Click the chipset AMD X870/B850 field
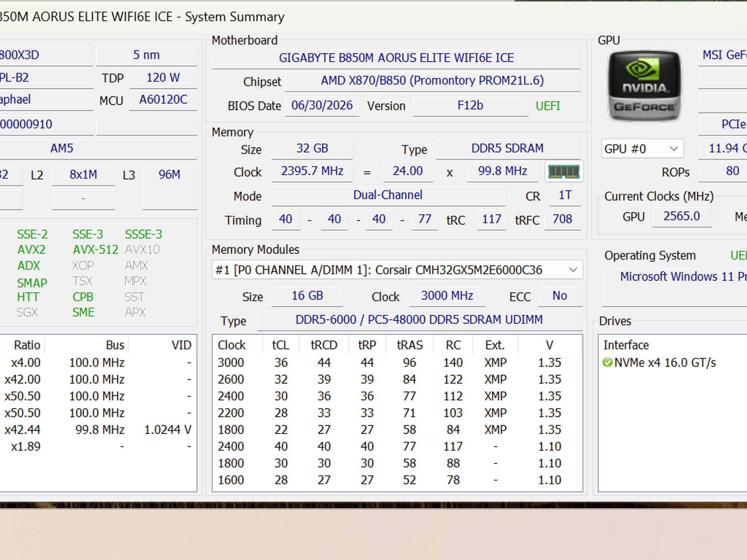Image resolution: width=747 pixels, height=560 pixels. coord(432,81)
